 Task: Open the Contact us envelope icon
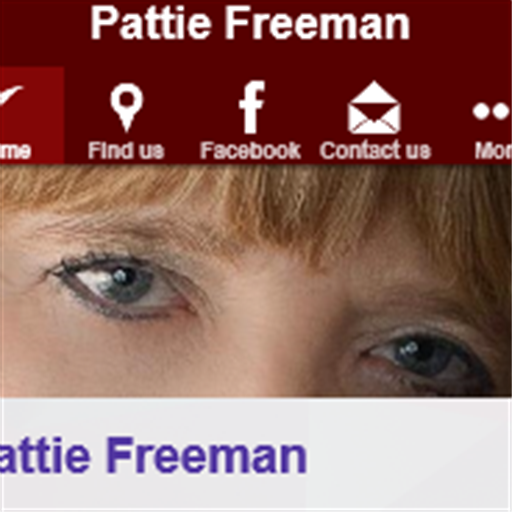374,107
